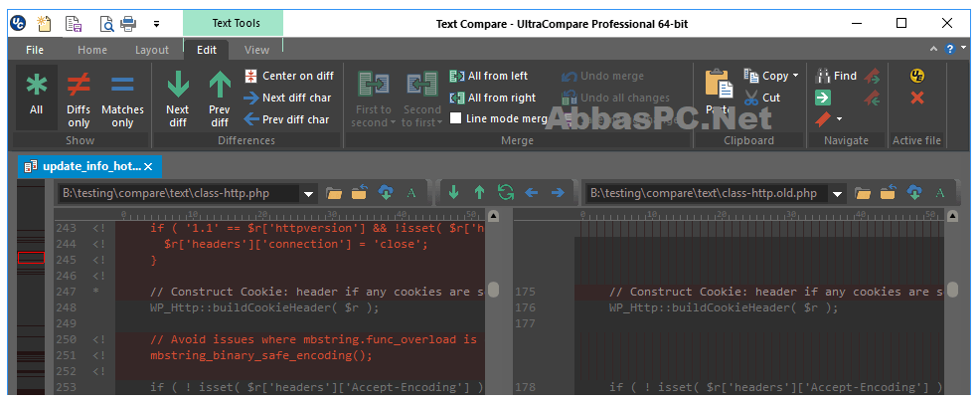Click the Cut scissors button
The width and height of the screenshot is (980, 402).
click(762, 98)
